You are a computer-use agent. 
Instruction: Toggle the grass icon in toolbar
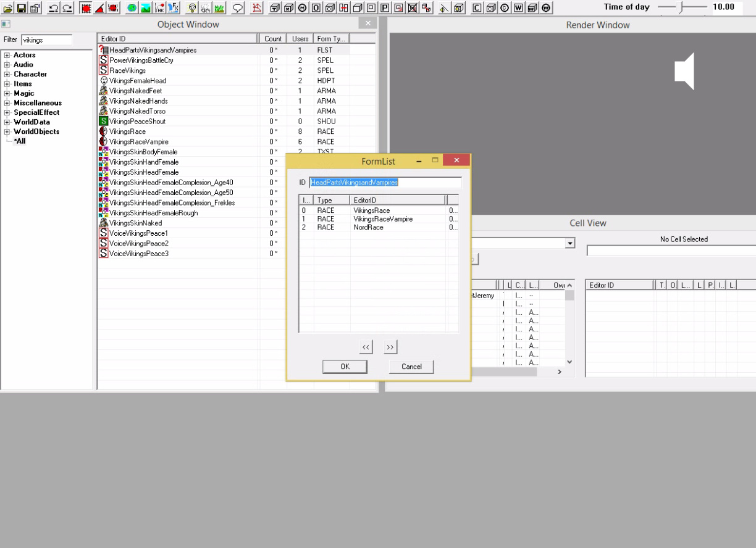click(x=219, y=8)
